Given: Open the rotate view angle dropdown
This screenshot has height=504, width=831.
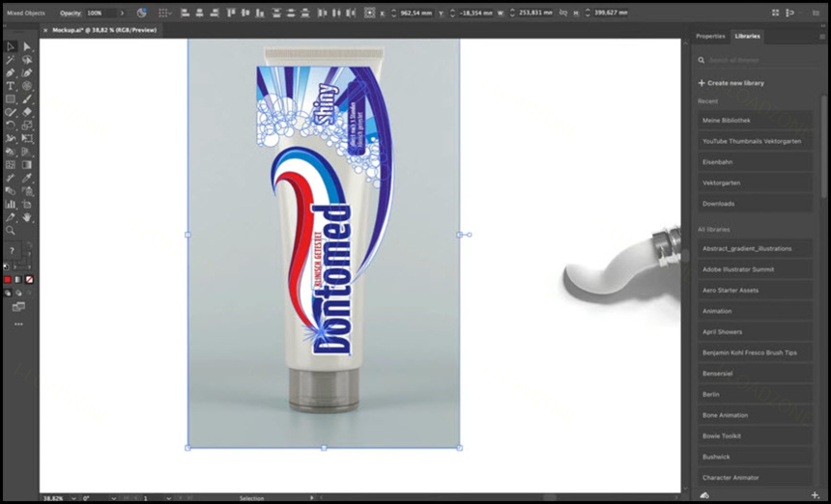Looking at the screenshot, I should 113,498.
